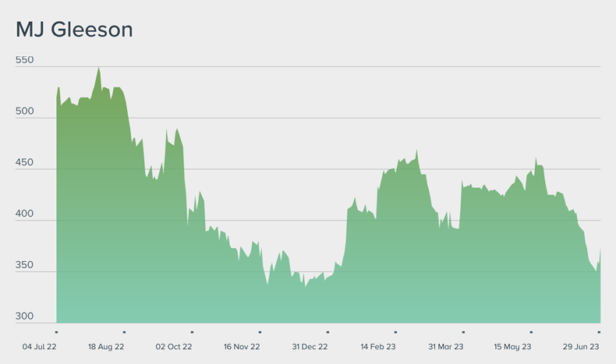The width and height of the screenshot is (616, 364).
Task: Click the 15 May 23 date label
Action: 513,346
